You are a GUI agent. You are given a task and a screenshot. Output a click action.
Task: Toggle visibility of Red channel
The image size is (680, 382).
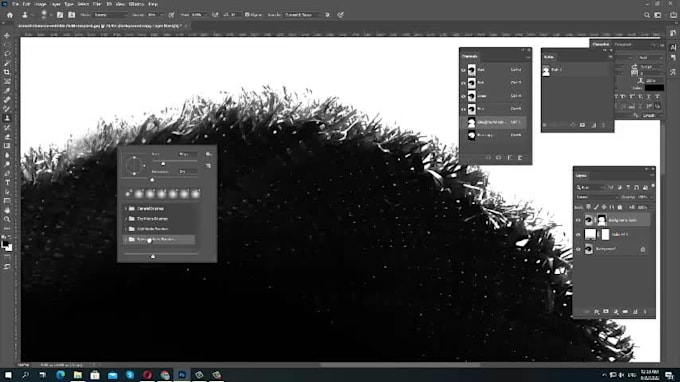coord(463,83)
